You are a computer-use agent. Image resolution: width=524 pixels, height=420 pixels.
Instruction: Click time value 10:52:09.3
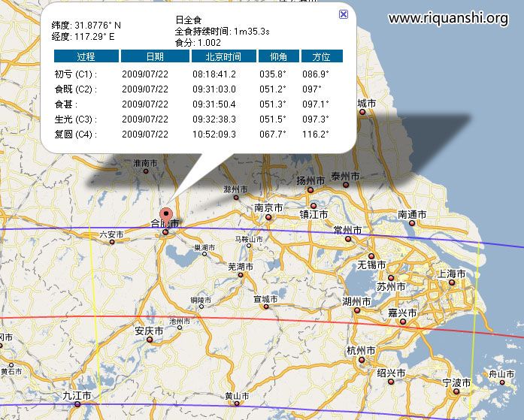click(x=214, y=134)
